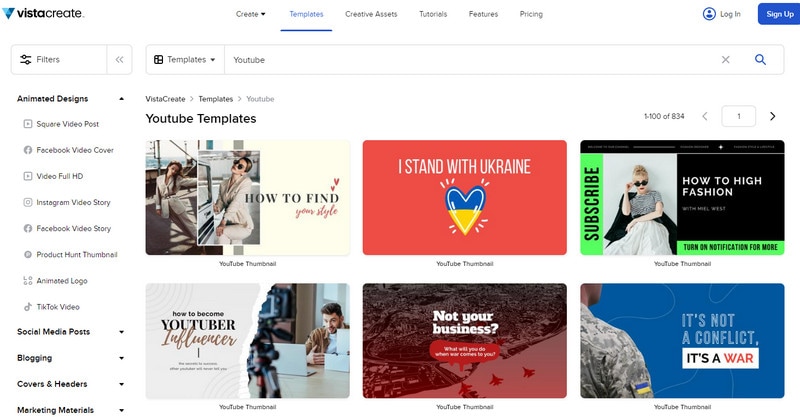
Task: Open the Pricing menu item
Action: click(x=531, y=14)
